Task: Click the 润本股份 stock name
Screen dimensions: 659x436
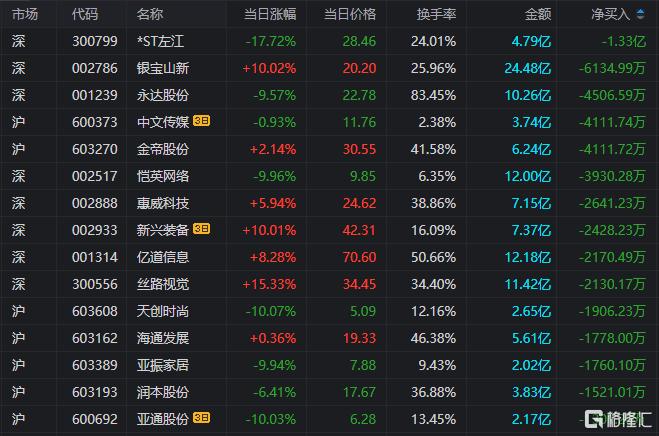Action: point(163,392)
